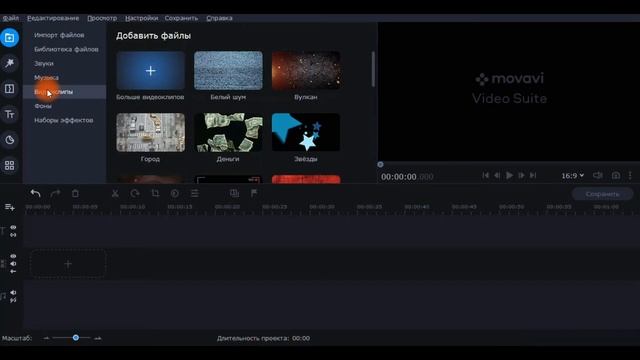Jump to start of the project

click(x=485, y=176)
